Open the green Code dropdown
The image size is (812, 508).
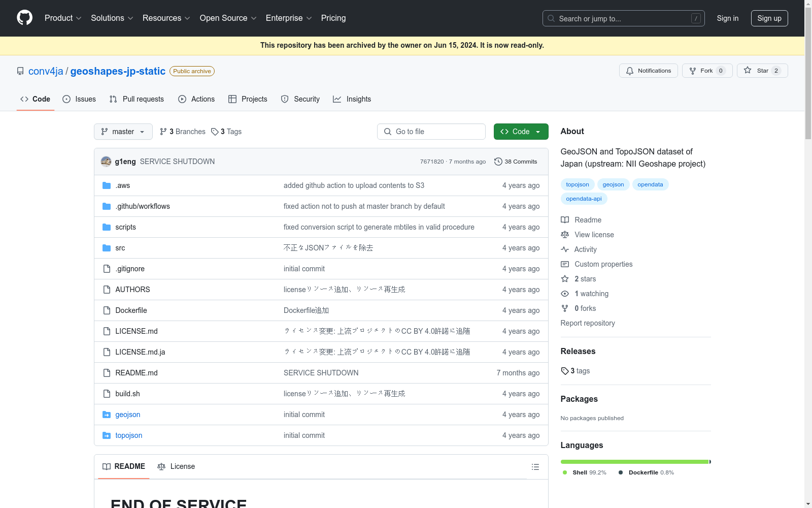[521, 132]
